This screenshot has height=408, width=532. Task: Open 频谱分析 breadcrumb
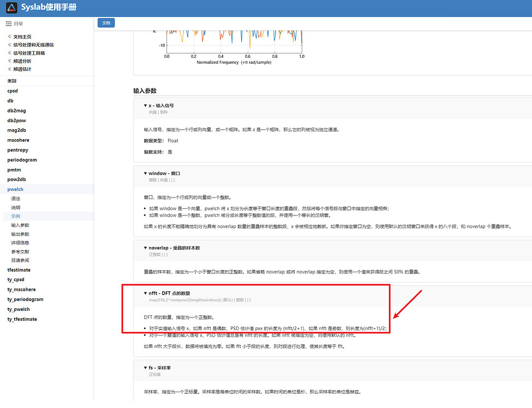point(22,61)
